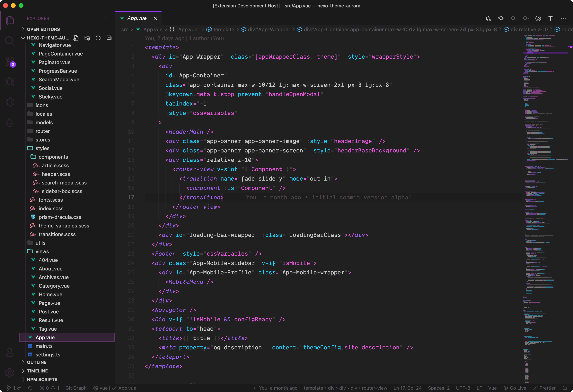
Task: Click the sync changes icon in status bar
Action: [x=30, y=388]
